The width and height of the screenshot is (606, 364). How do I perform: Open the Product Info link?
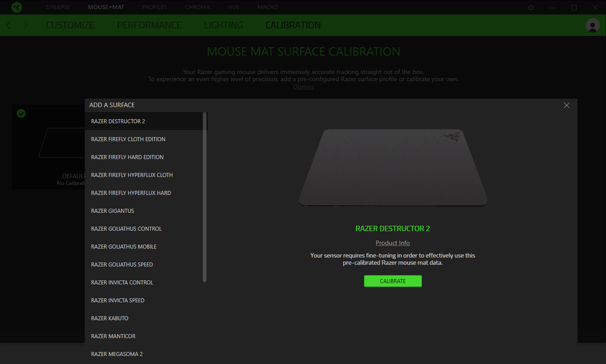[393, 243]
